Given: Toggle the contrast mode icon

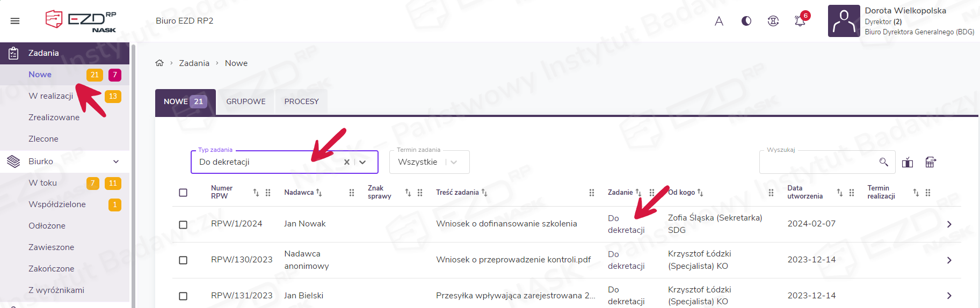Looking at the screenshot, I should click(x=746, y=21).
